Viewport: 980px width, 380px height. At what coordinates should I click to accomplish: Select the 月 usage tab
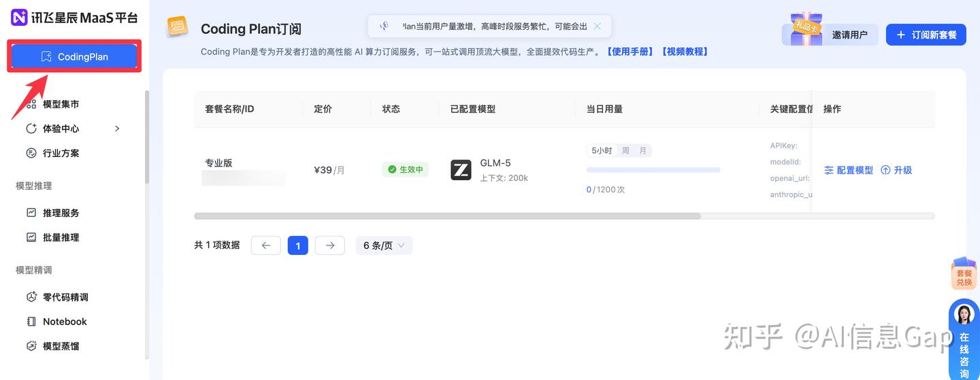642,151
